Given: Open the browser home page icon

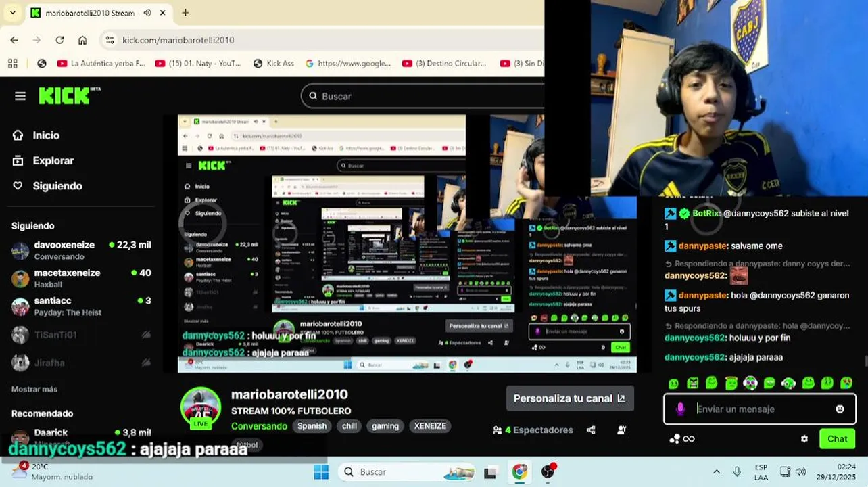Looking at the screenshot, I should point(82,40).
